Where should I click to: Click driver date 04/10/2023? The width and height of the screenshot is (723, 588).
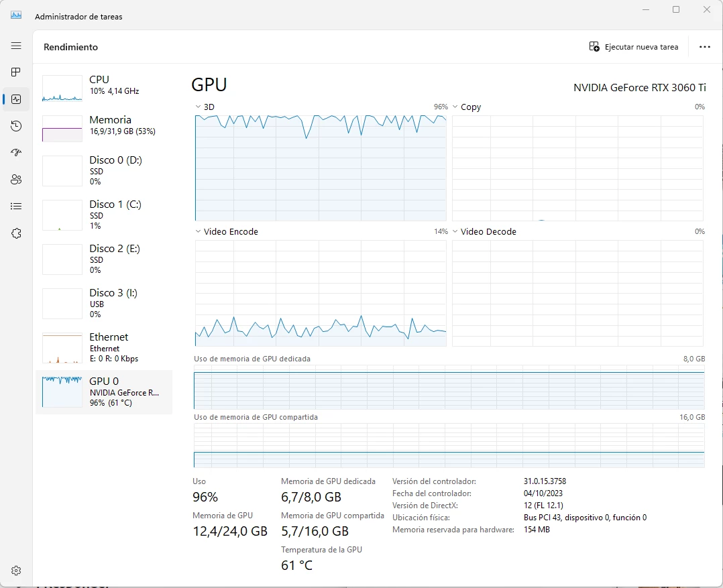543,493
